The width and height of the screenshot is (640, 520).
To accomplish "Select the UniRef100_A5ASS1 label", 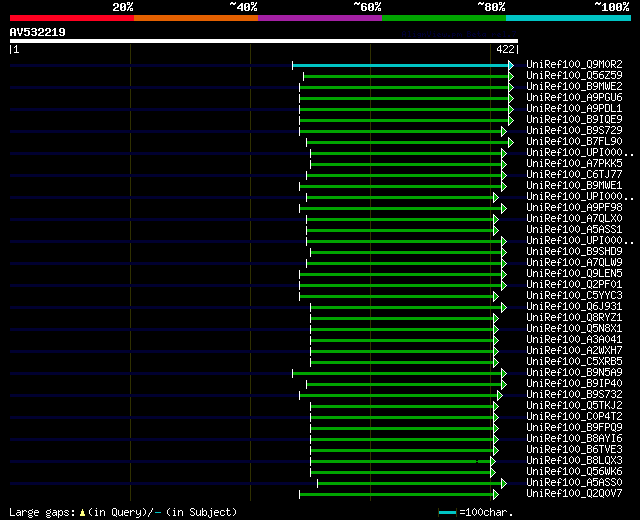I will click(574, 230).
